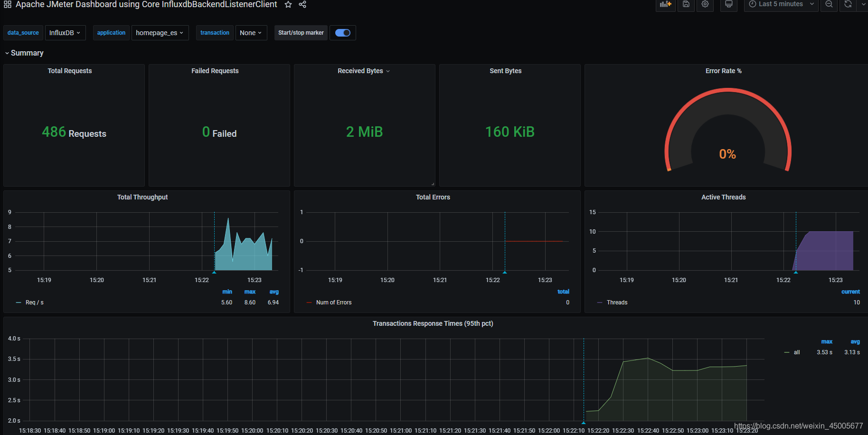Click the 160 KiB sent value

coord(509,132)
